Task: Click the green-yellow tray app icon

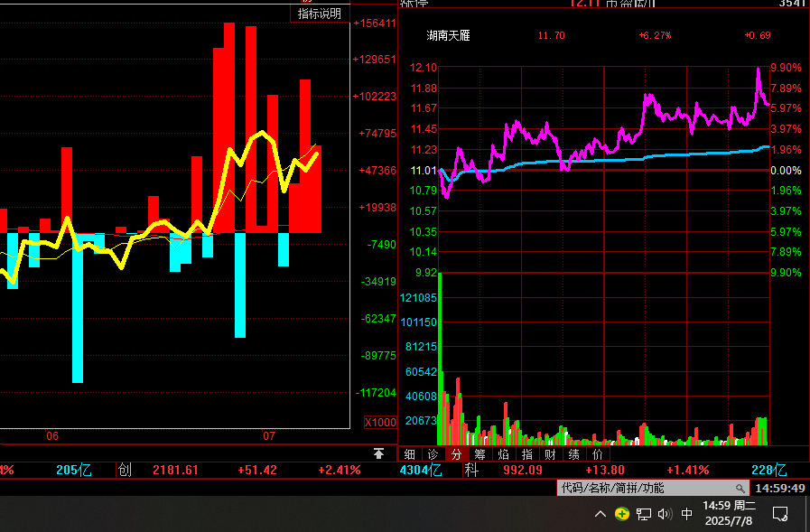Action: pyautogui.click(x=622, y=514)
